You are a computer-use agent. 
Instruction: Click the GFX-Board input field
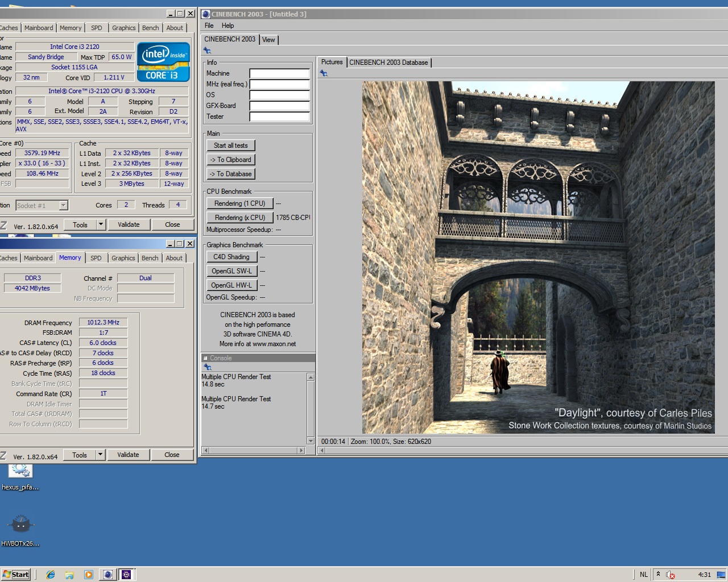280,106
